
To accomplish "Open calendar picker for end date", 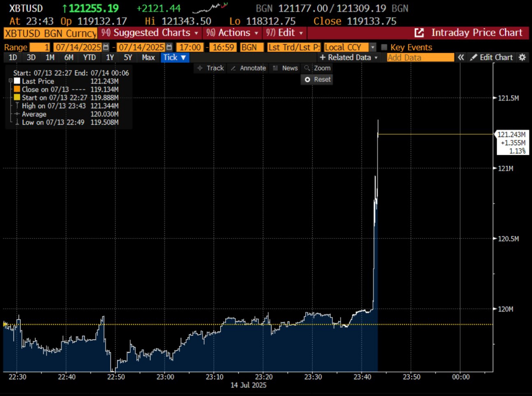I will pyautogui.click(x=169, y=47).
